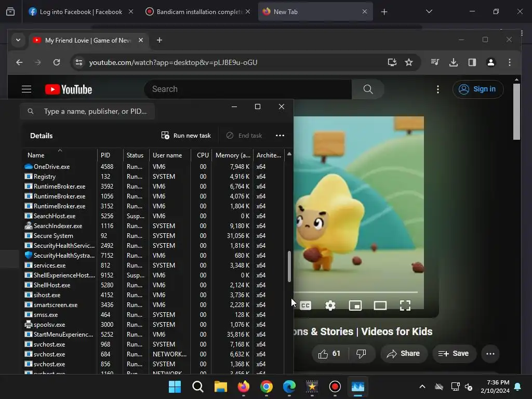Select SearchIndexer.exe process
Screen dimensions: 532x399
pyautogui.click(x=153, y=226)
